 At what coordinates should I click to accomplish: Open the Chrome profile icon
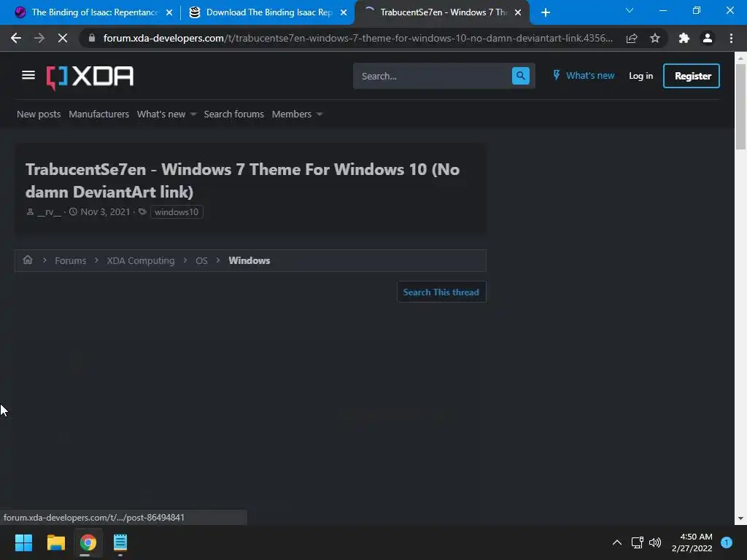[708, 38]
